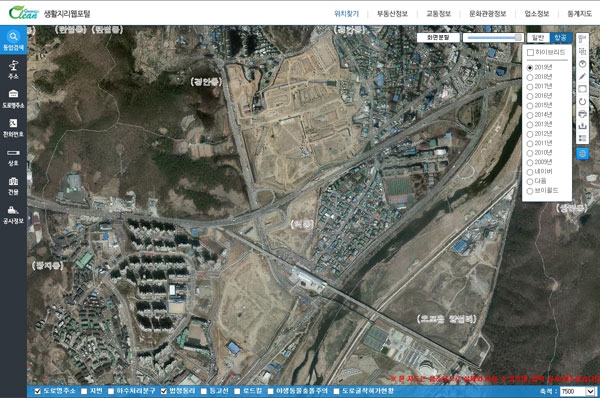Uncheck the 법정동리 layer checkbox
The image size is (600, 398).
pos(164,391)
